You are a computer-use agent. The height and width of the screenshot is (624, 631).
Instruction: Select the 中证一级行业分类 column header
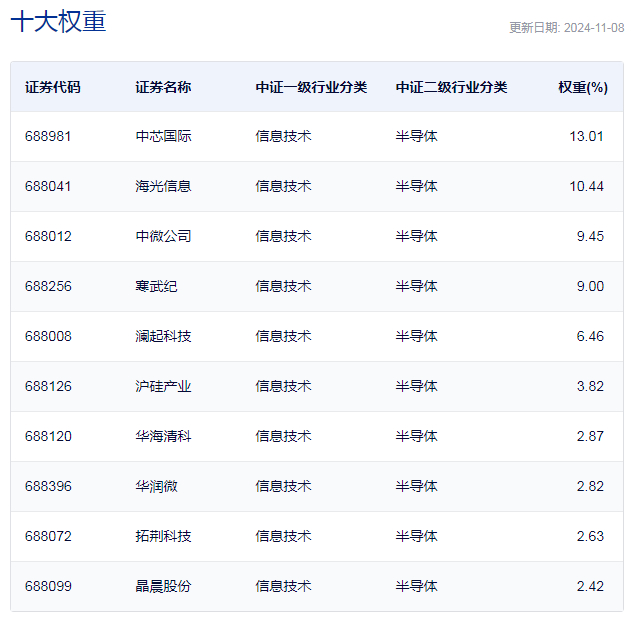[x=311, y=87]
